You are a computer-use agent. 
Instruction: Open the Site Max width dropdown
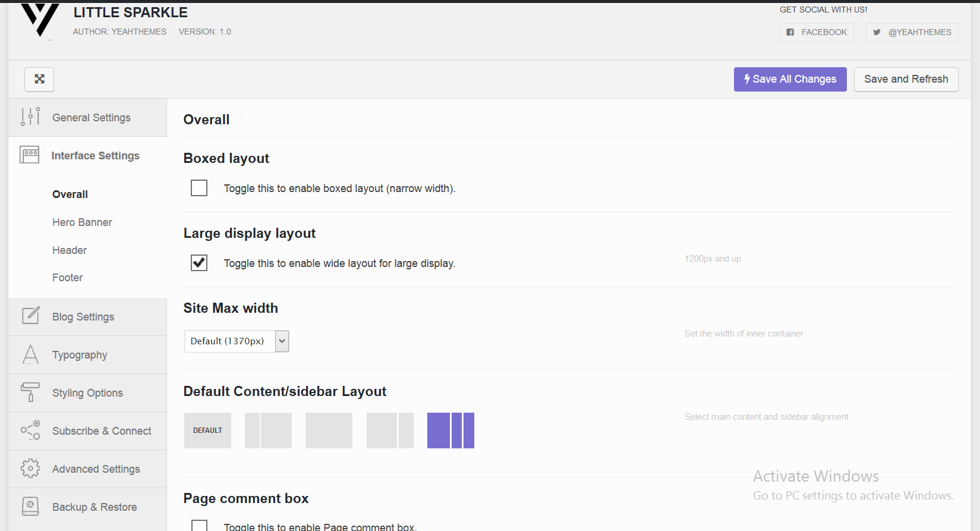click(237, 341)
